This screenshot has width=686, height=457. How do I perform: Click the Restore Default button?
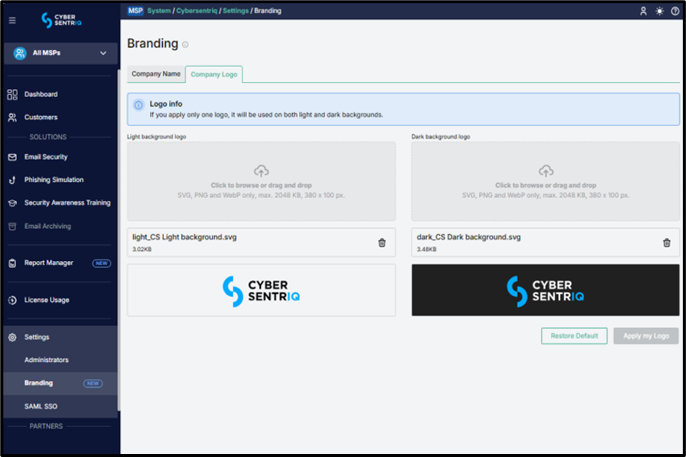574,336
